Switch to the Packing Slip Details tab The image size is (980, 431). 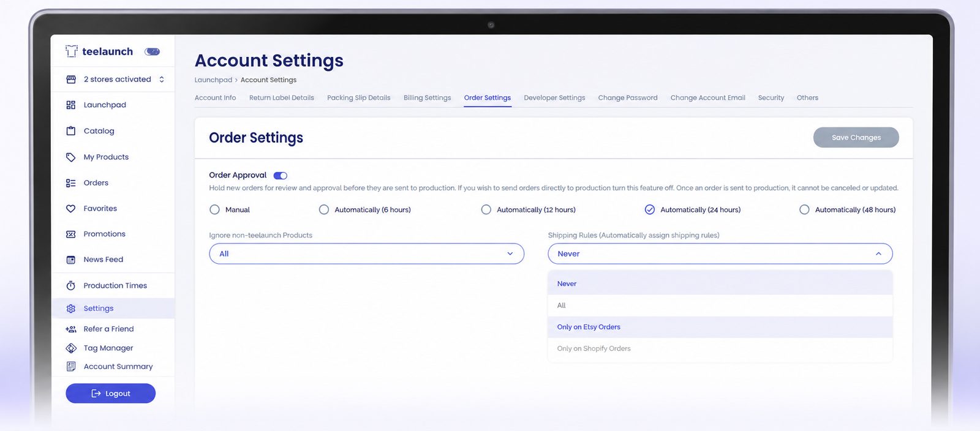point(359,98)
